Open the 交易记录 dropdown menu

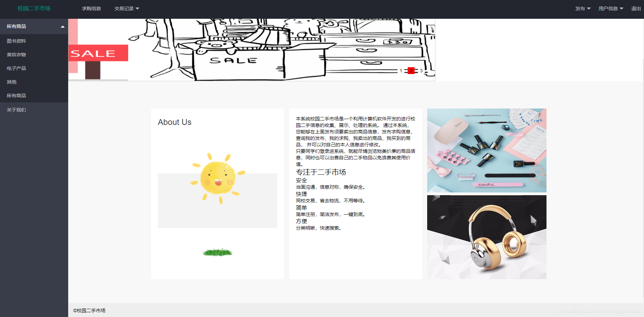pyautogui.click(x=126, y=9)
